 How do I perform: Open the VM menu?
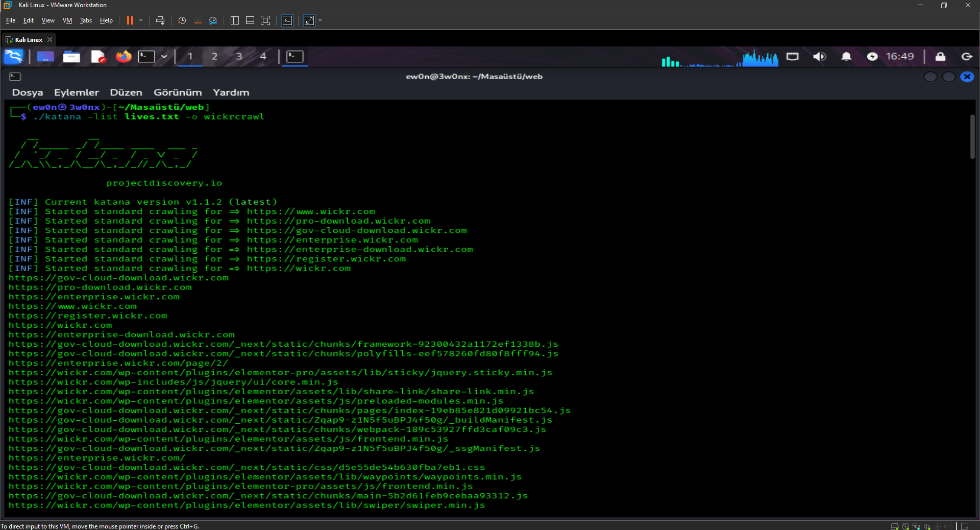[67, 20]
